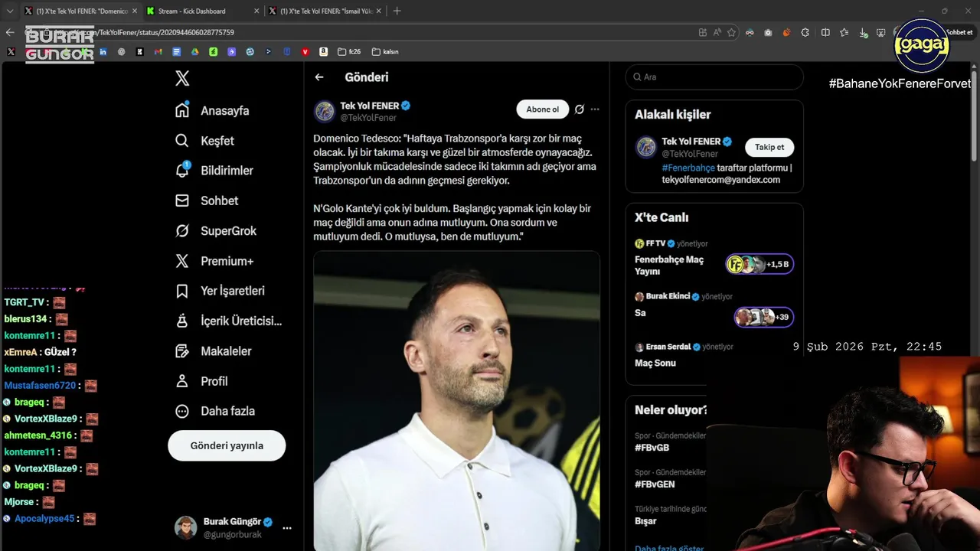
Task: Open a new browser tab
Action: click(x=397, y=11)
